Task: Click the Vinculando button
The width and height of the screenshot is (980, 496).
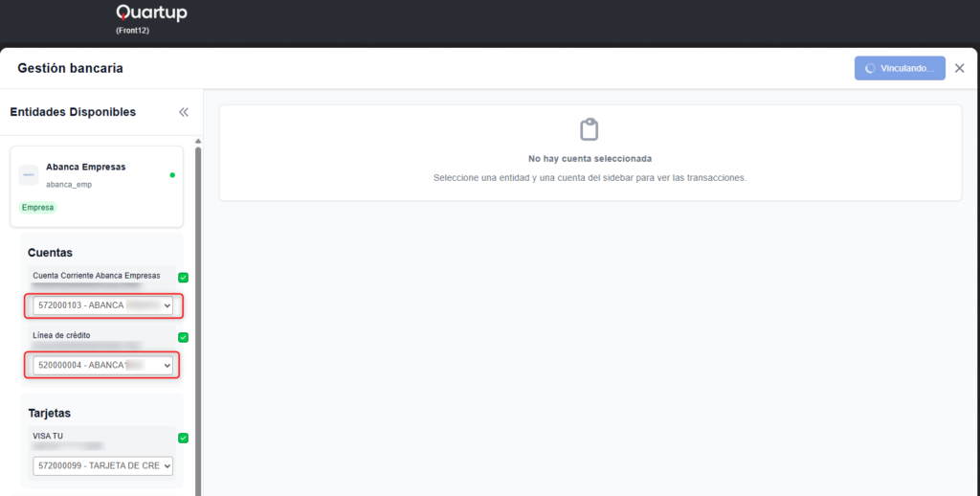Action: click(x=900, y=68)
